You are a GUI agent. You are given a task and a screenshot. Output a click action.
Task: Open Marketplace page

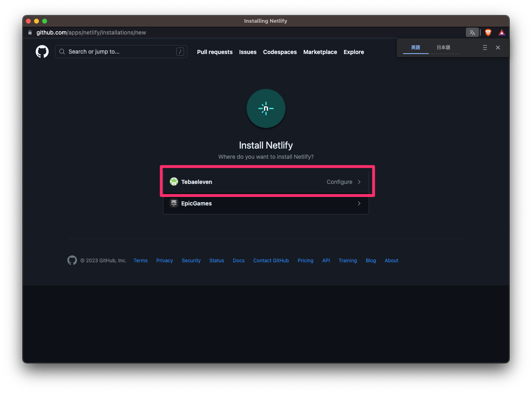(x=320, y=52)
